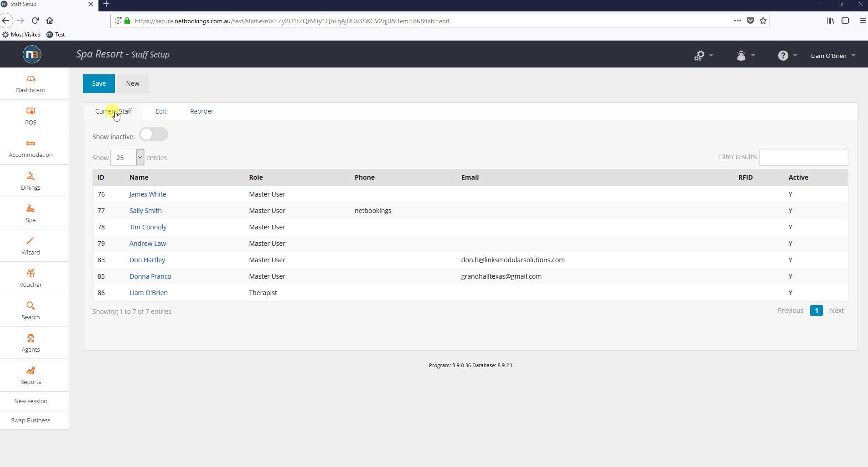Open the browser hamburger menu
The width and height of the screenshot is (868, 467).
pos(863,21)
